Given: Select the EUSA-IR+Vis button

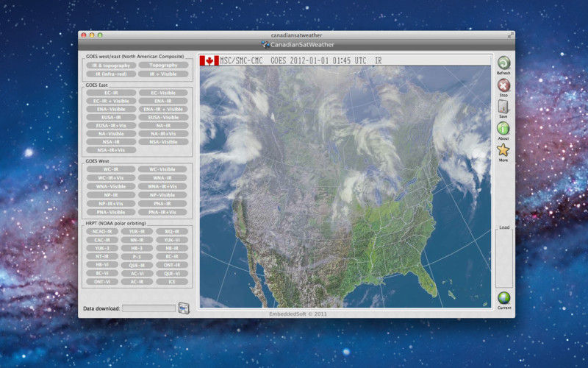Looking at the screenshot, I should tap(111, 126).
